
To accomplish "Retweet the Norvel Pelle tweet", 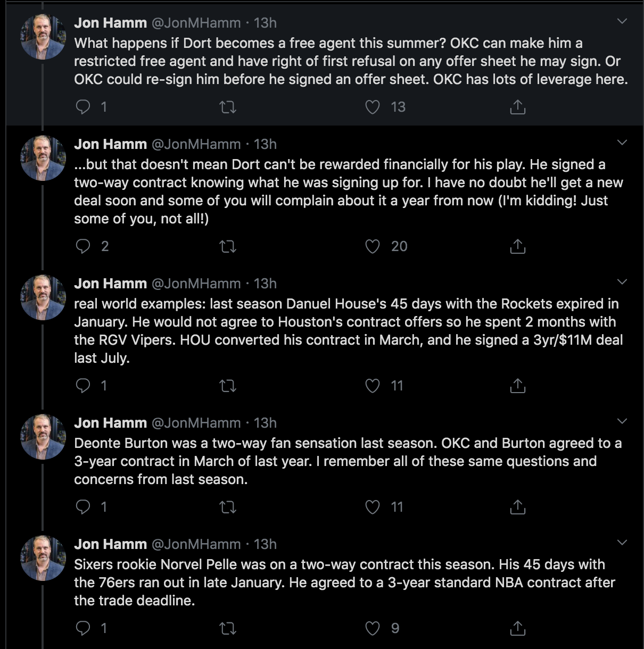I will coord(228,628).
